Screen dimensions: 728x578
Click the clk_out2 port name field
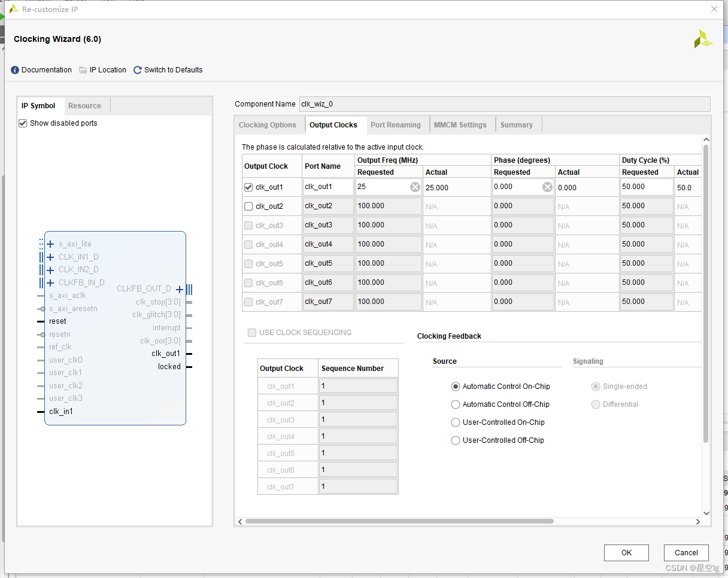[x=328, y=206]
